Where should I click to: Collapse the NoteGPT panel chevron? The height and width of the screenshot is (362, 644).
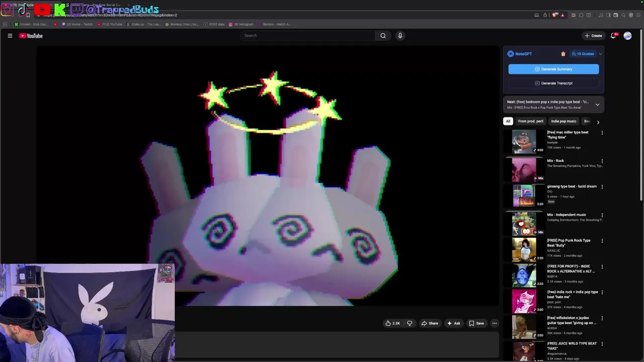coord(600,54)
